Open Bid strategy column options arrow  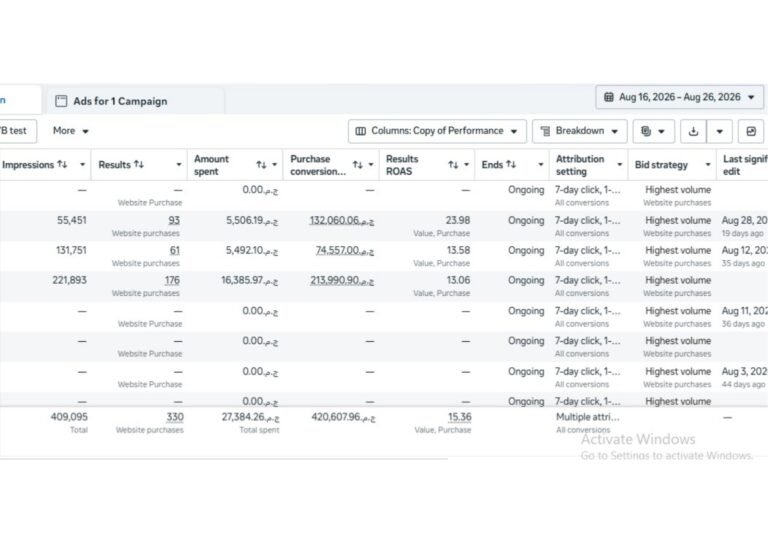pos(708,165)
